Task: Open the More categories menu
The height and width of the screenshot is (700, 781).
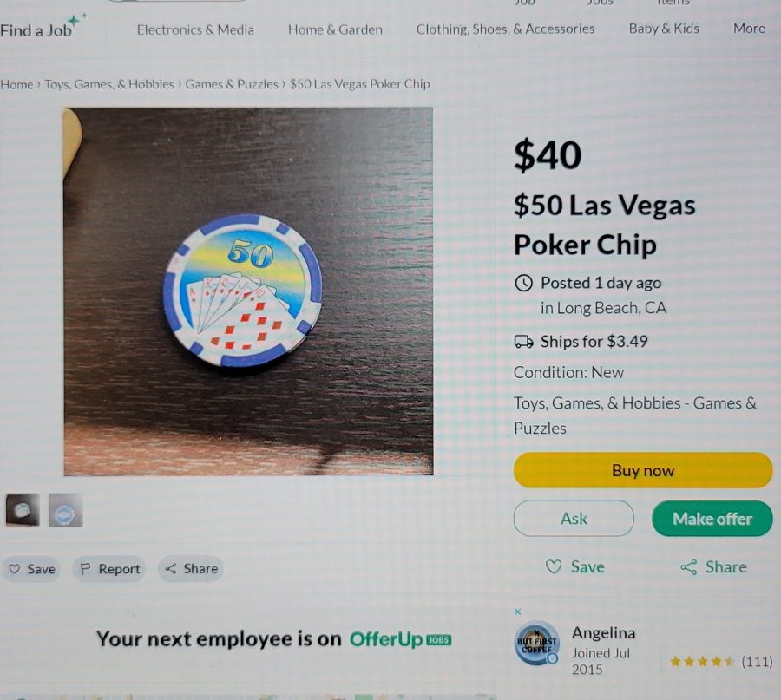Action: [x=749, y=29]
